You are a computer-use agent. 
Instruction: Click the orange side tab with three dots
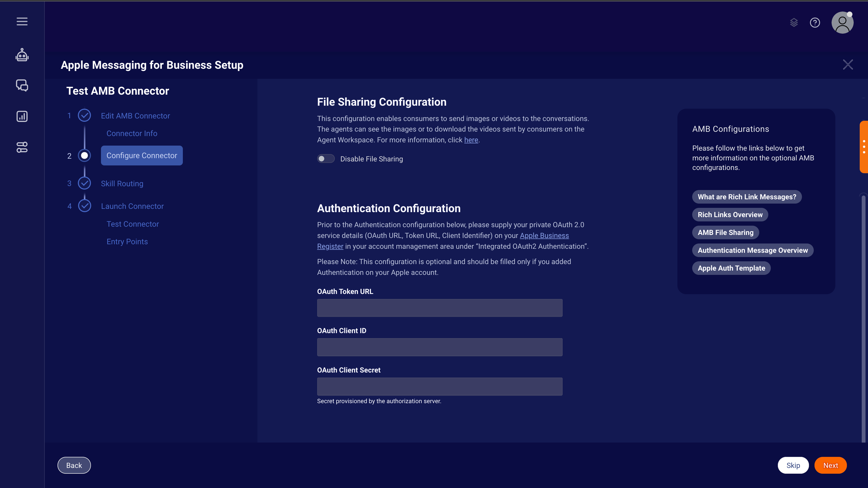tap(864, 147)
